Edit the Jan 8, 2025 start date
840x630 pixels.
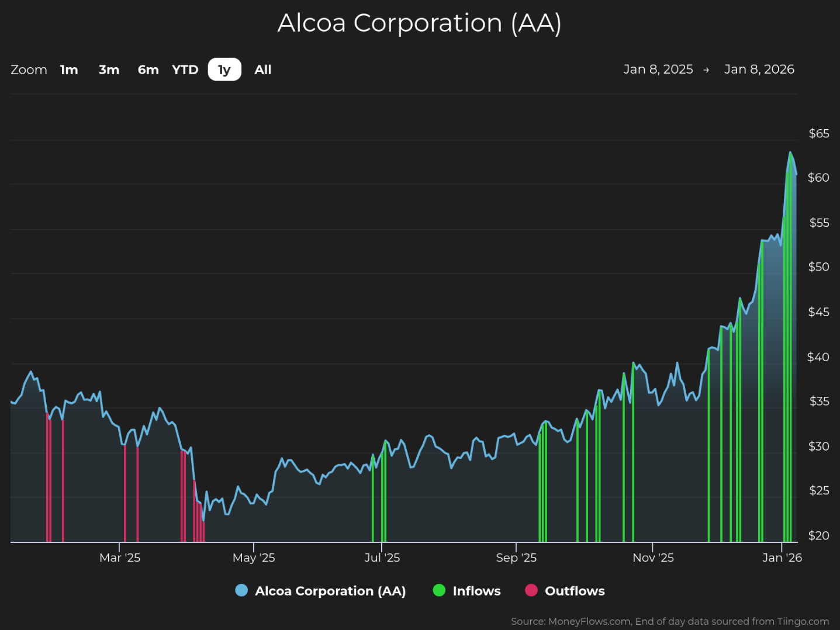point(658,69)
